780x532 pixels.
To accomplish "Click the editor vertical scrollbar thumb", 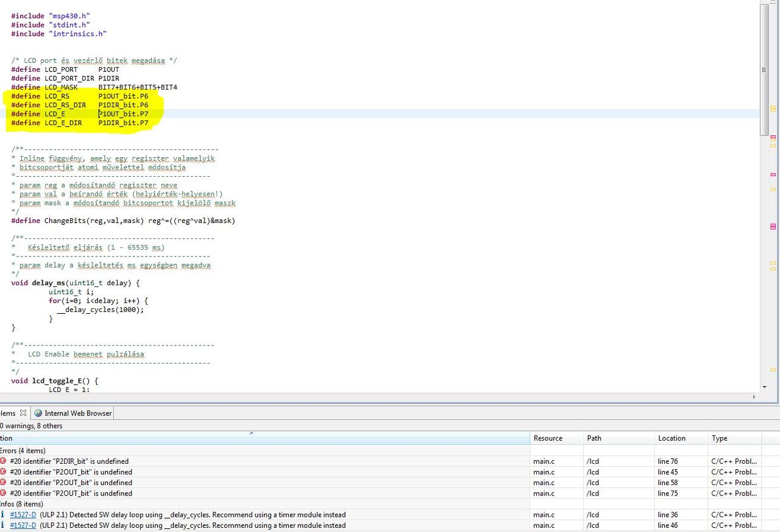I will click(x=765, y=70).
